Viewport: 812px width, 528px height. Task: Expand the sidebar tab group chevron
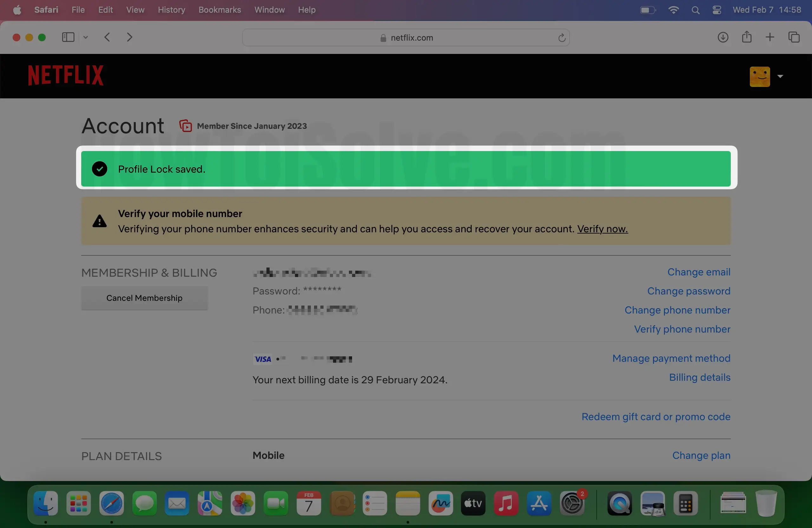(x=86, y=37)
